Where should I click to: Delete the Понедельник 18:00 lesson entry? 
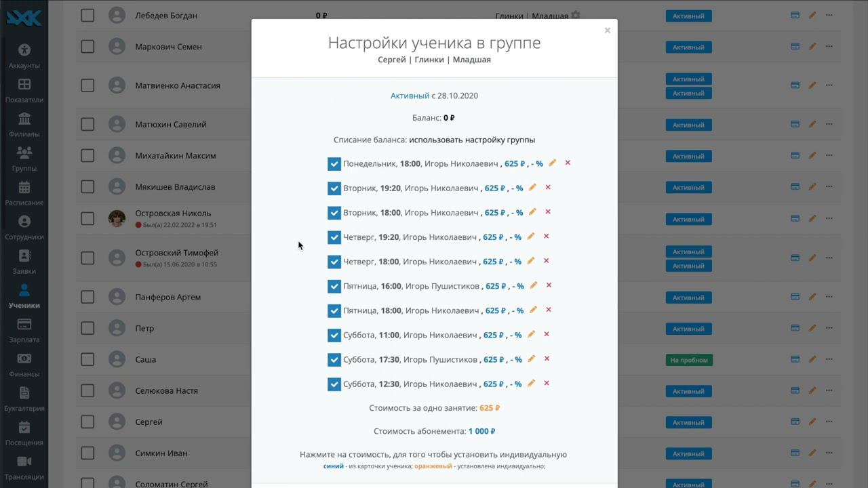pyautogui.click(x=568, y=163)
